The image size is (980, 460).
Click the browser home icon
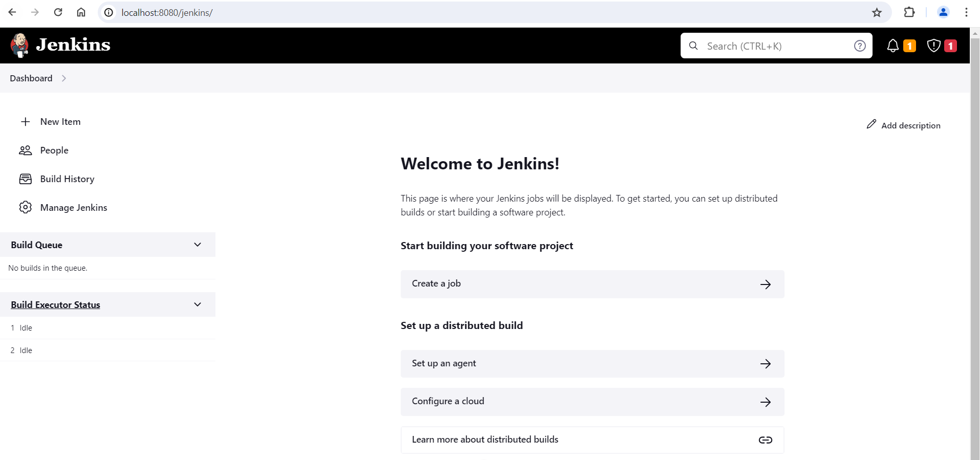tap(81, 12)
